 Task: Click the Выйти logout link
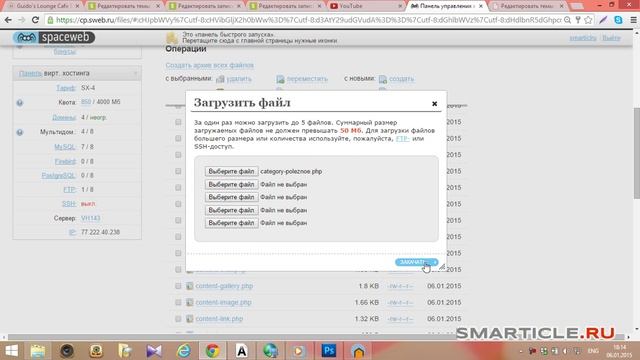coord(611,38)
